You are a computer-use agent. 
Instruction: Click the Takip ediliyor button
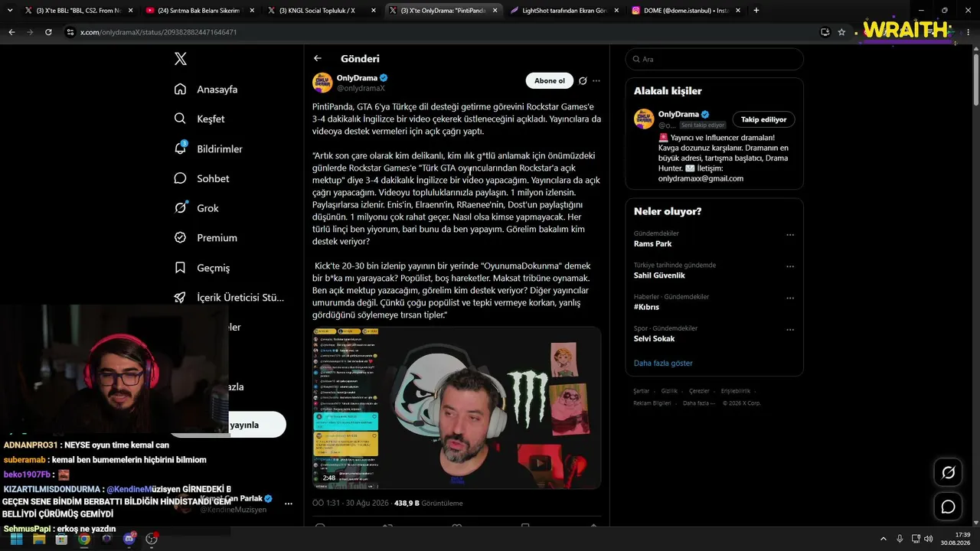(x=764, y=119)
